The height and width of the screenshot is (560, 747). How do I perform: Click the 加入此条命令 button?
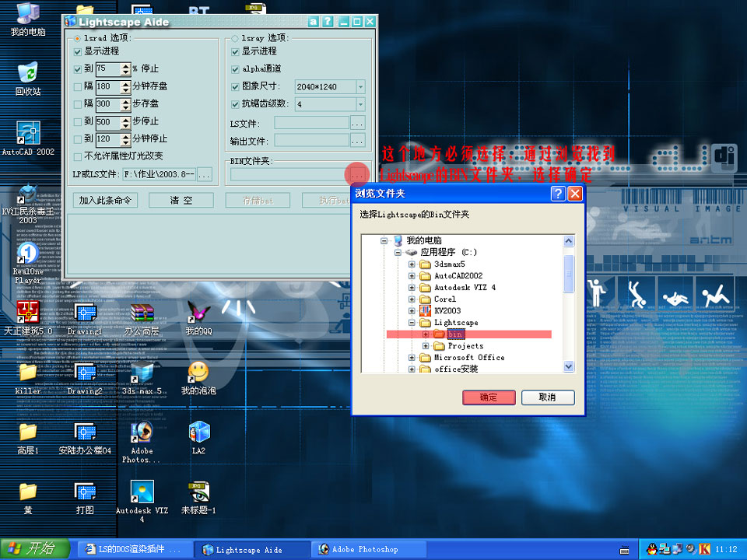105,201
